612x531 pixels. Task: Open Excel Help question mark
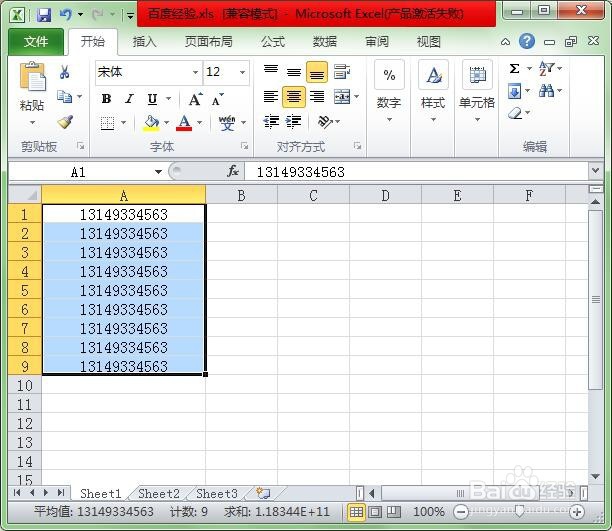pos(527,41)
